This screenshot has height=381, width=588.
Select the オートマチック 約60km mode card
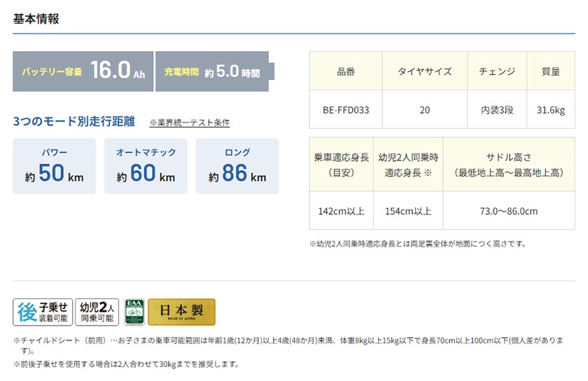[x=146, y=166]
